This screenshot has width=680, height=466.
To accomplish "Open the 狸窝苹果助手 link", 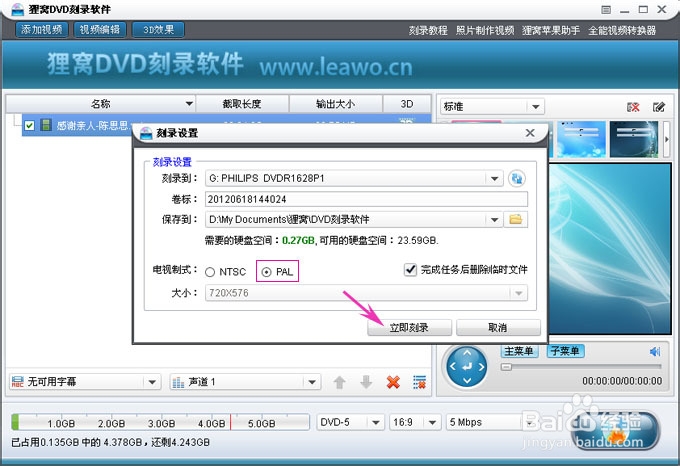I will pos(551,31).
